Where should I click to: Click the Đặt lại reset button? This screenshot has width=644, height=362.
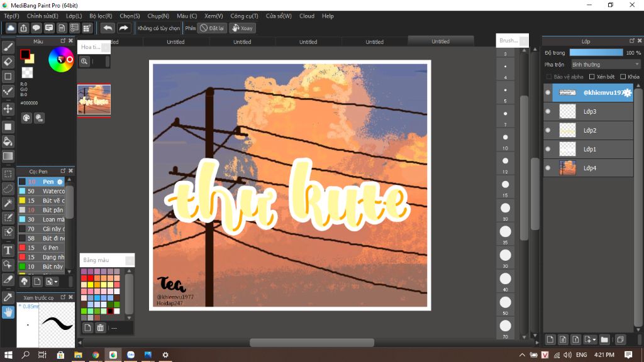(x=213, y=28)
